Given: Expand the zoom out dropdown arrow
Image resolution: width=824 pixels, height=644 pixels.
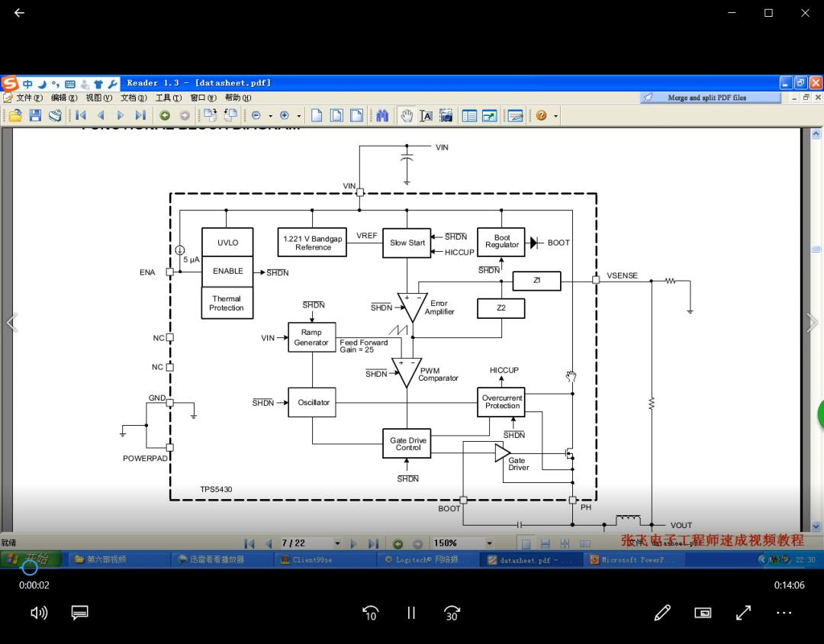Looking at the screenshot, I should click(x=270, y=116).
